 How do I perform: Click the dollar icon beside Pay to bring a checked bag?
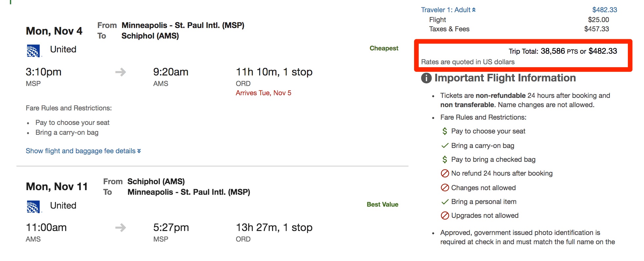pos(445,159)
